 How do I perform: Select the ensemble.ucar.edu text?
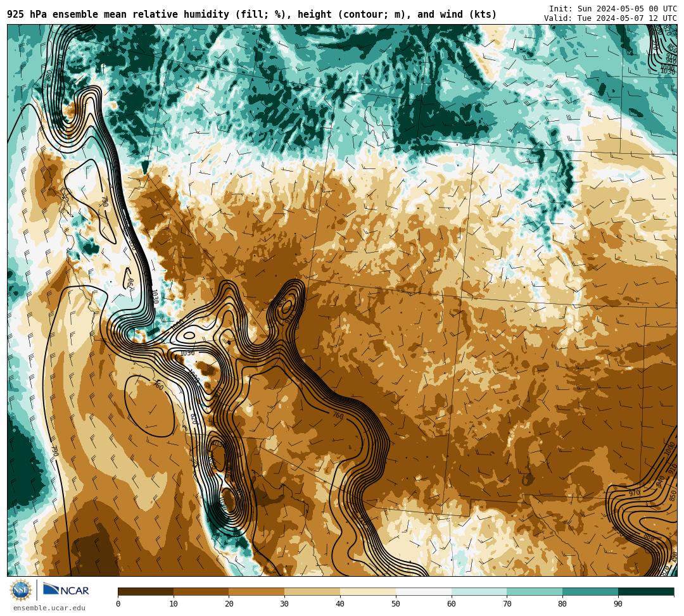(49, 608)
